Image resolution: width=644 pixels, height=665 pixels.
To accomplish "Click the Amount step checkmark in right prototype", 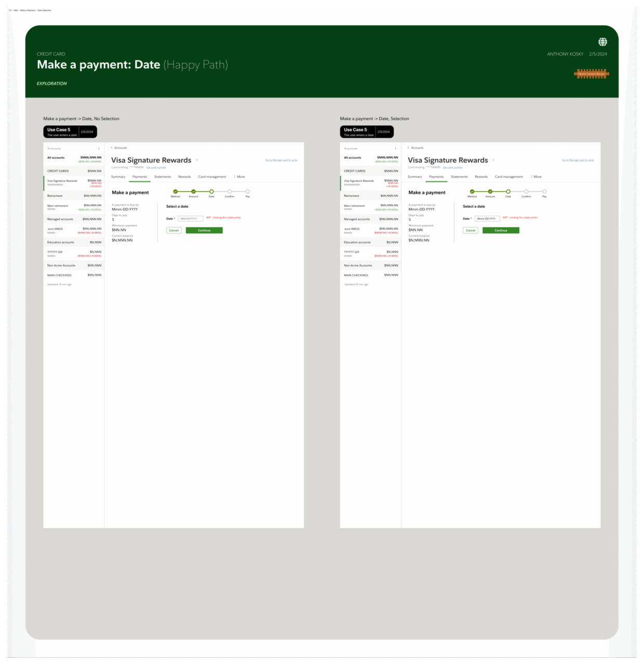I will click(490, 191).
